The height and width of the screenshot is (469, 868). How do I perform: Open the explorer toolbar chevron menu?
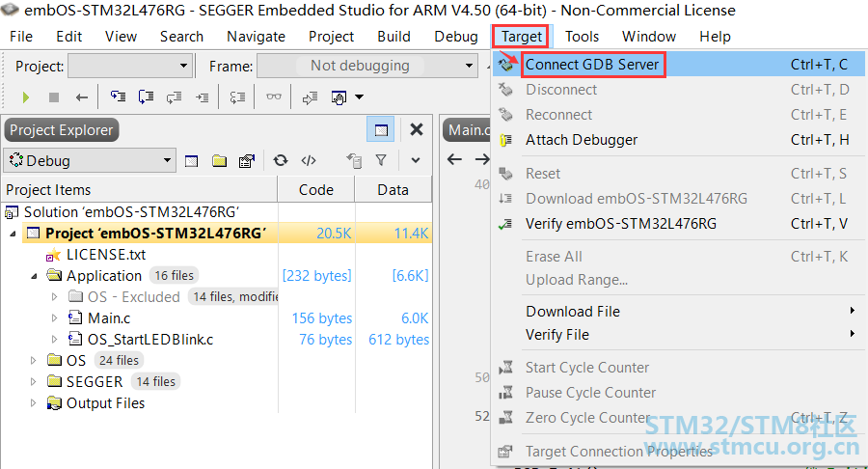(415, 160)
